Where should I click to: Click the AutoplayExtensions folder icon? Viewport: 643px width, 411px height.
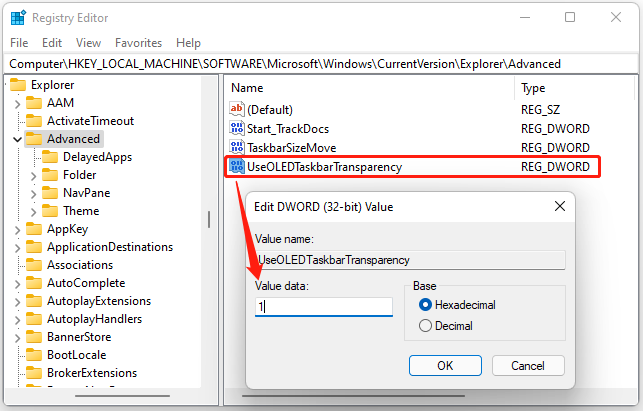[34, 301]
